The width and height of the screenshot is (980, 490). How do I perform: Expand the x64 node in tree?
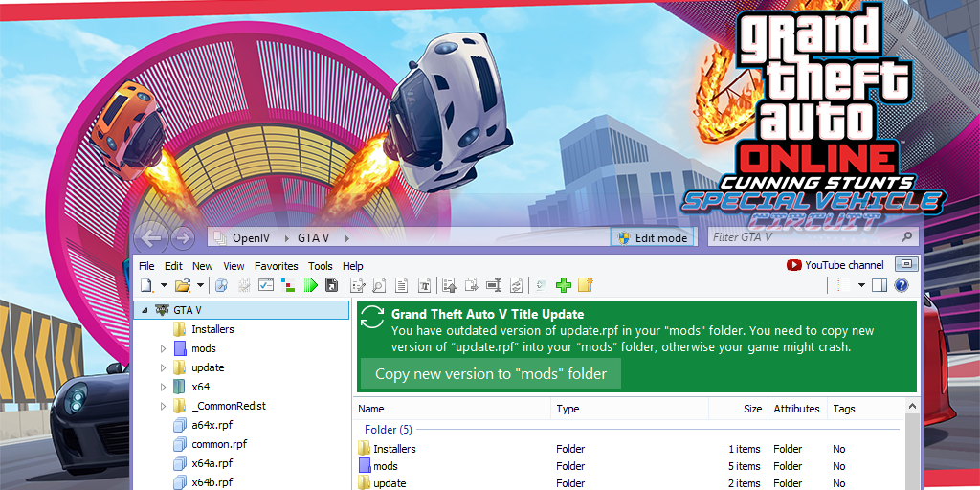[163, 387]
